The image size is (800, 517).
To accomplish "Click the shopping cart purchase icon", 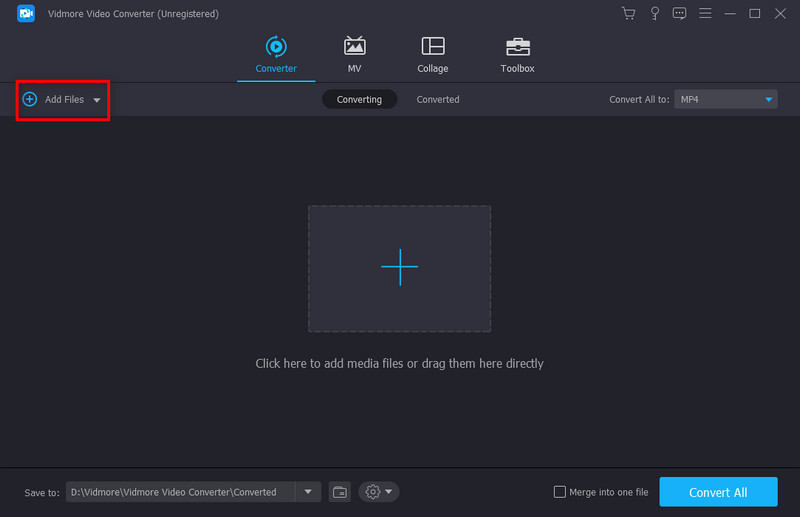I will (628, 14).
